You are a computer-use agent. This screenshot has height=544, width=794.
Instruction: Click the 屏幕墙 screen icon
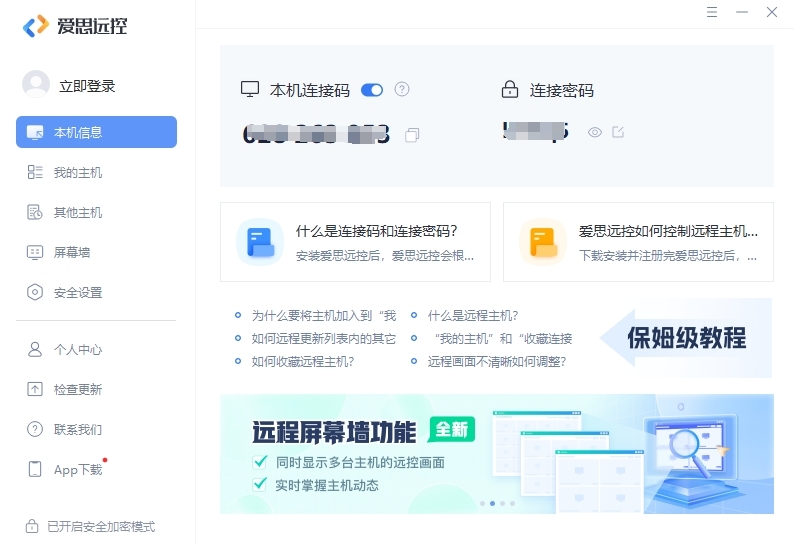pyautogui.click(x=35, y=252)
